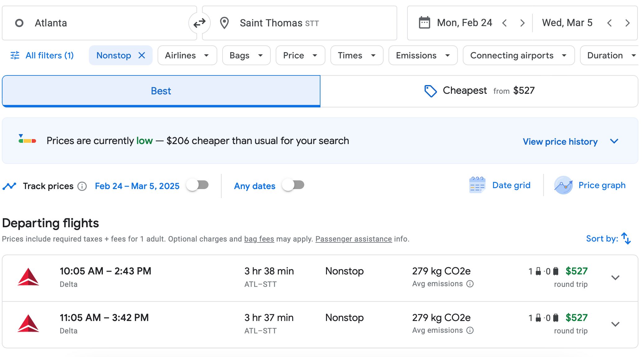This screenshot has width=644, height=357.
Task: Show info on first flight's Avg emissions
Action: pyautogui.click(x=470, y=284)
